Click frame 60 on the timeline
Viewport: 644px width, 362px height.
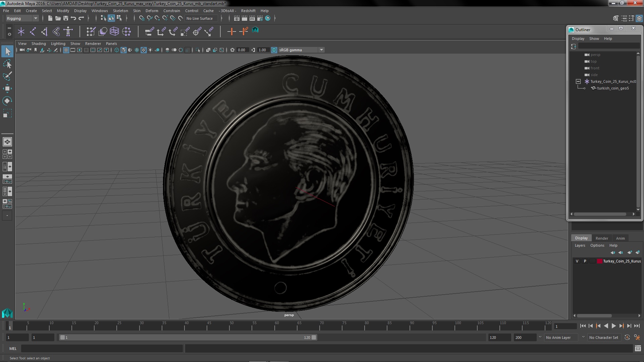pyautogui.click(x=277, y=326)
